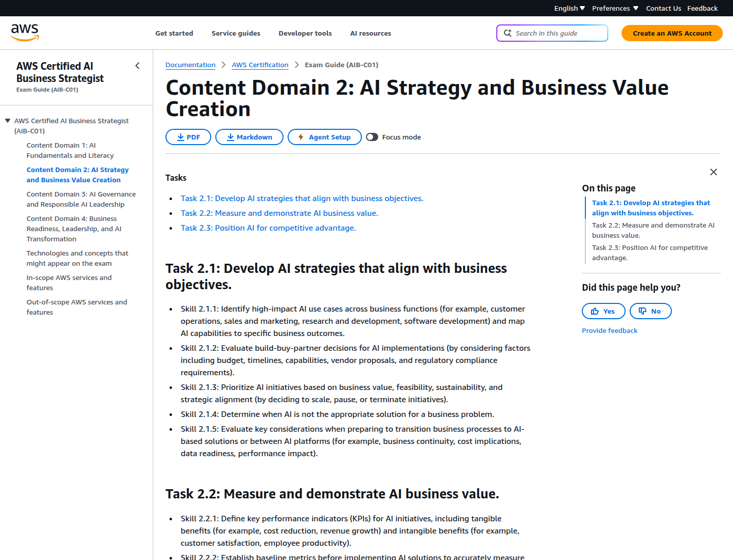
Task: Jump to Task 2.1 link in Tasks list
Action: click(302, 199)
